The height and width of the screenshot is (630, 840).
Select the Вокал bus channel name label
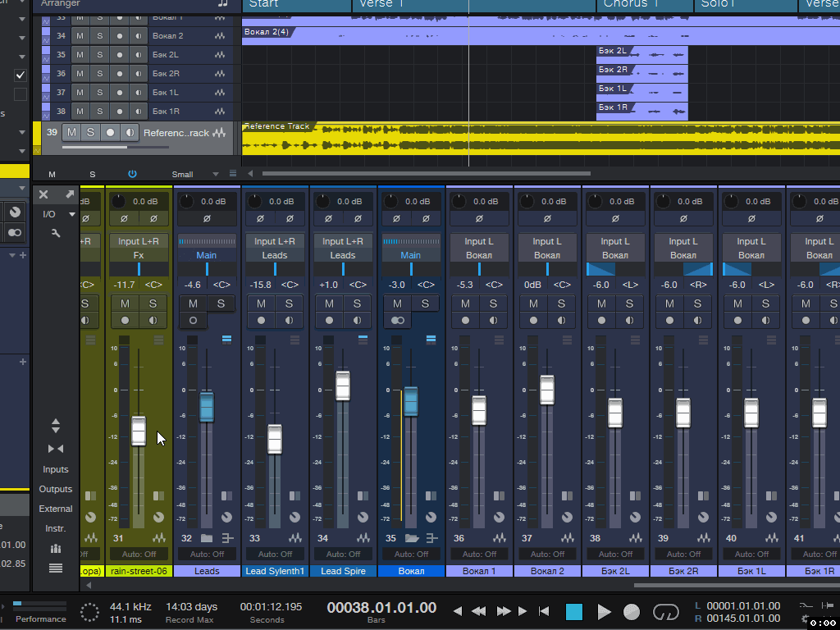point(412,571)
